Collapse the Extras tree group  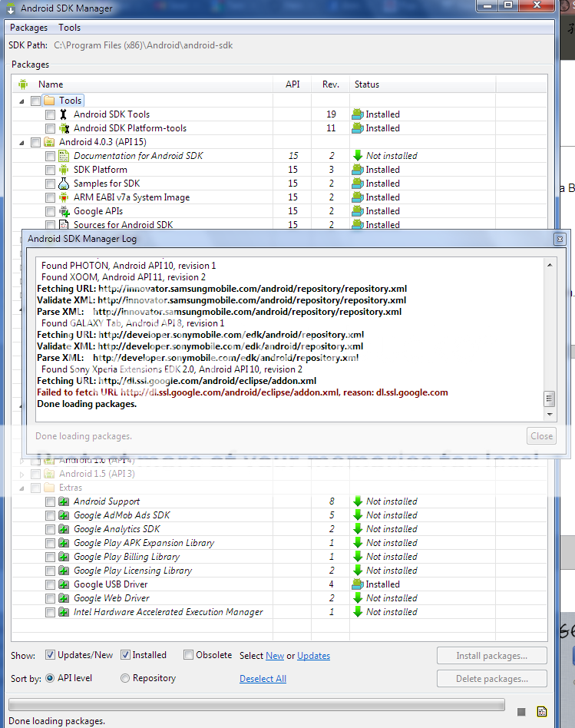(21, 488)
